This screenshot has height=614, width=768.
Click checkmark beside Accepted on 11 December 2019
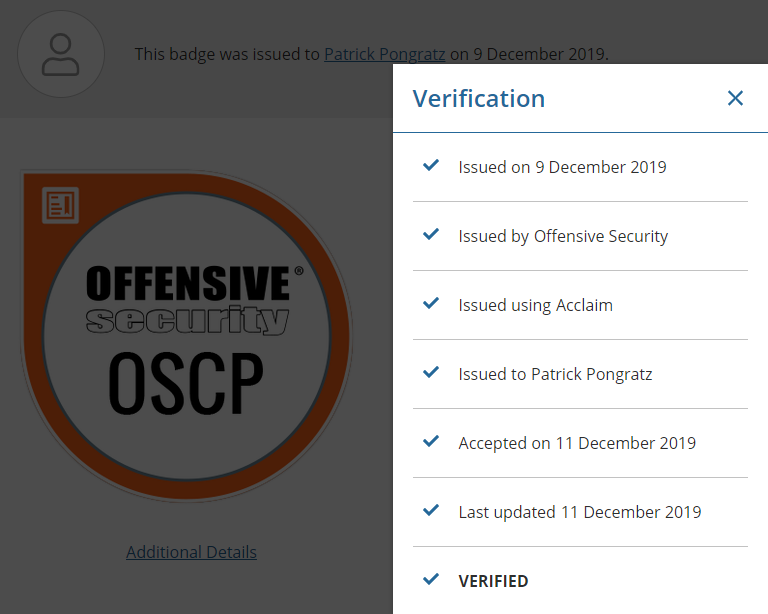click(x=431, y=442)
